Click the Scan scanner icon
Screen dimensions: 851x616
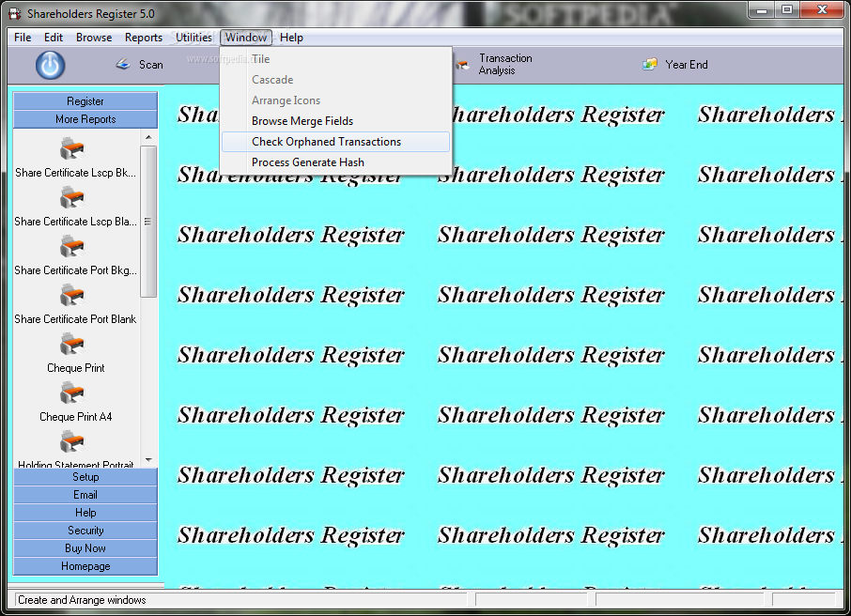(x=123, y=64)
